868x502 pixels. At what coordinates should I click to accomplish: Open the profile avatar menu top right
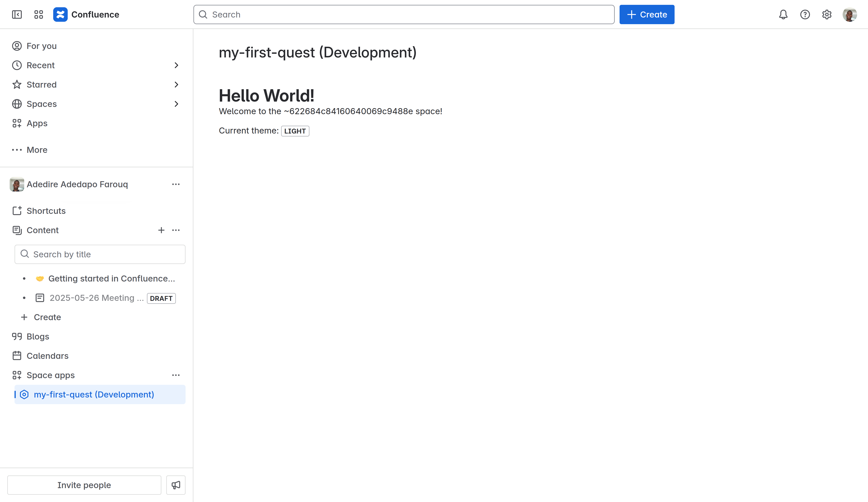coord(849,14)
